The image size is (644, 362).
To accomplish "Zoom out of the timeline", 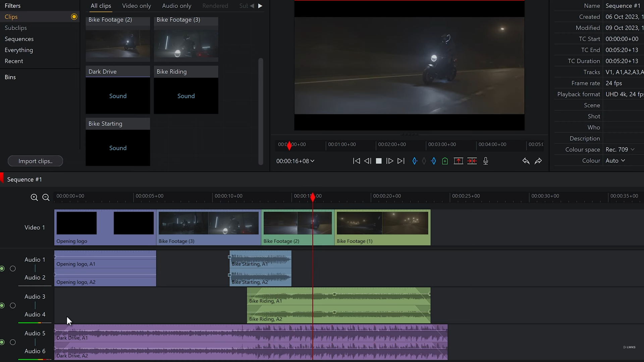I will (x=46, y=197).
